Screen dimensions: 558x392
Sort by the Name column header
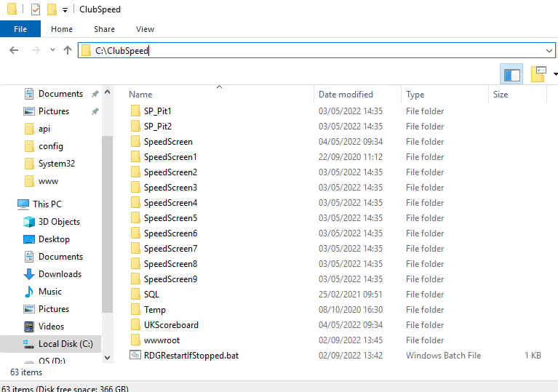[140, 95]
